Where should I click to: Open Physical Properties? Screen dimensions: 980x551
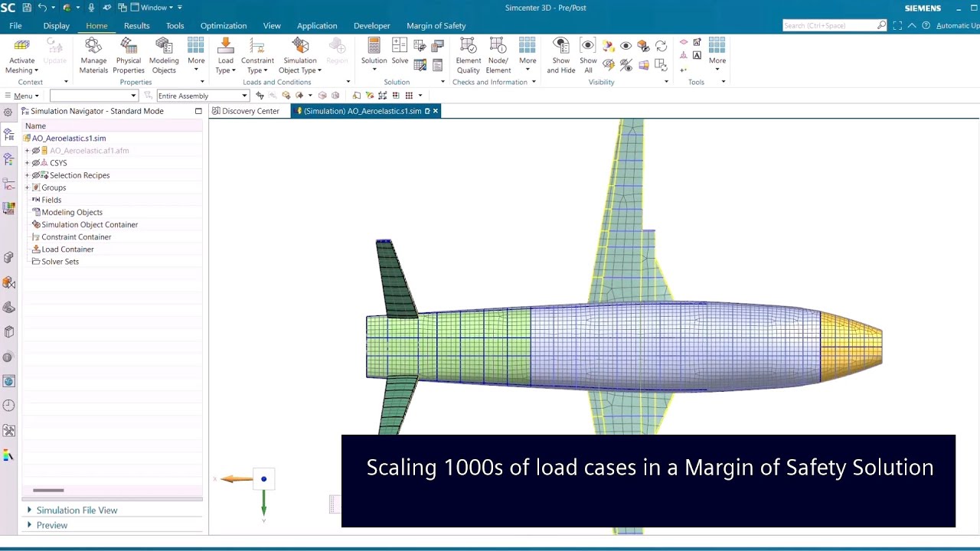(129, 55)
